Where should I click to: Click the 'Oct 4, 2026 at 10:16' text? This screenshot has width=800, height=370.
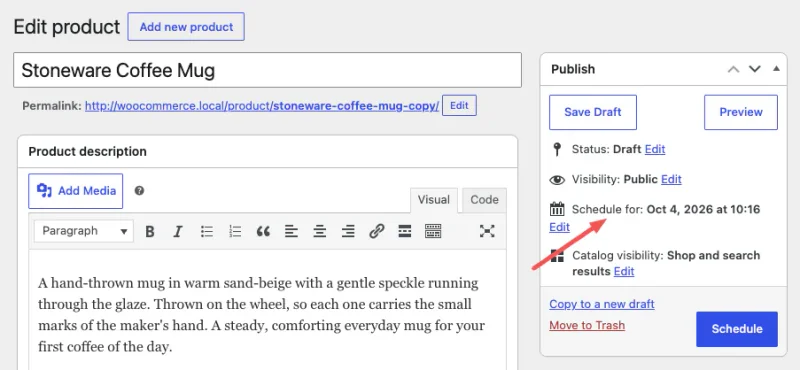tap(704, 209)
